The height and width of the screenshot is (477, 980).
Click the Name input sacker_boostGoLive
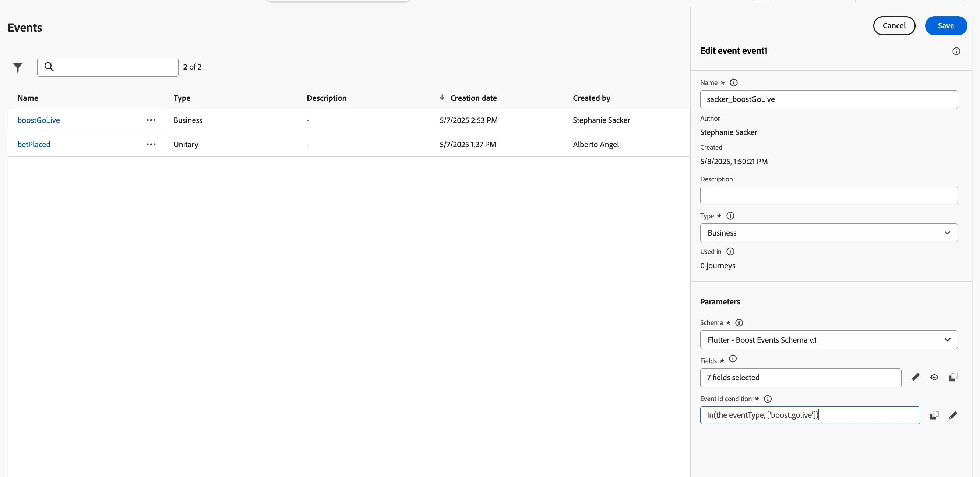[829, 99]
